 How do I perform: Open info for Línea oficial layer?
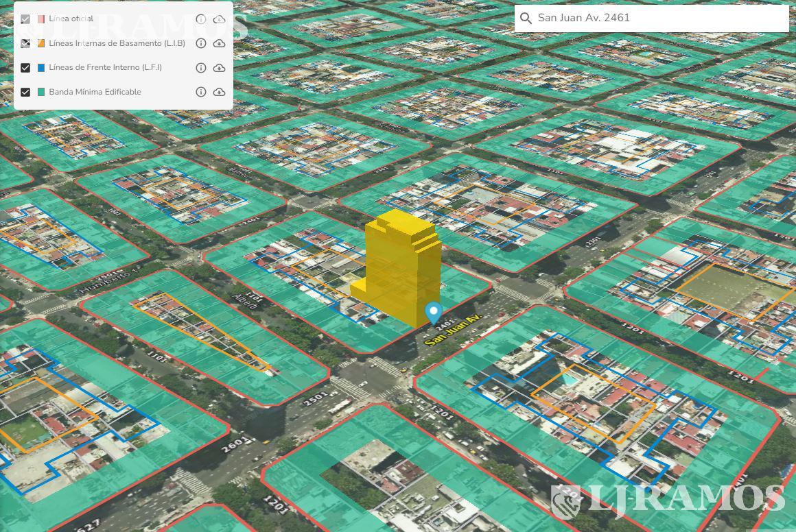click(201, 19)
